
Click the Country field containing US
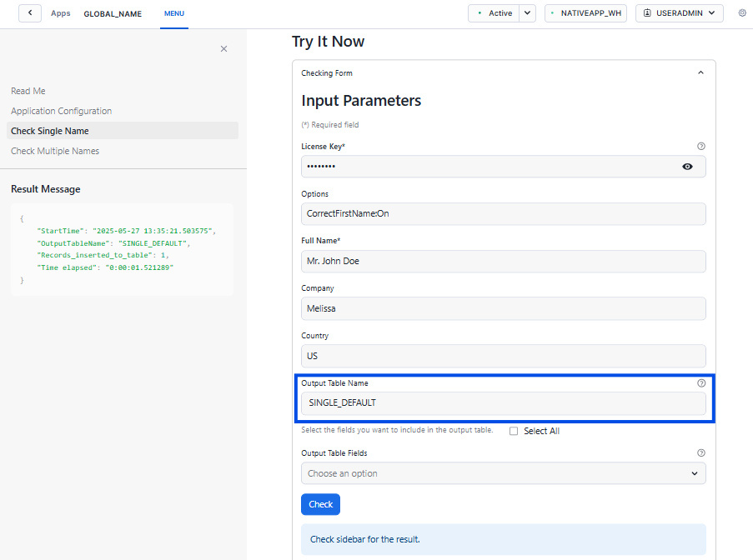(x=504, y=356)
